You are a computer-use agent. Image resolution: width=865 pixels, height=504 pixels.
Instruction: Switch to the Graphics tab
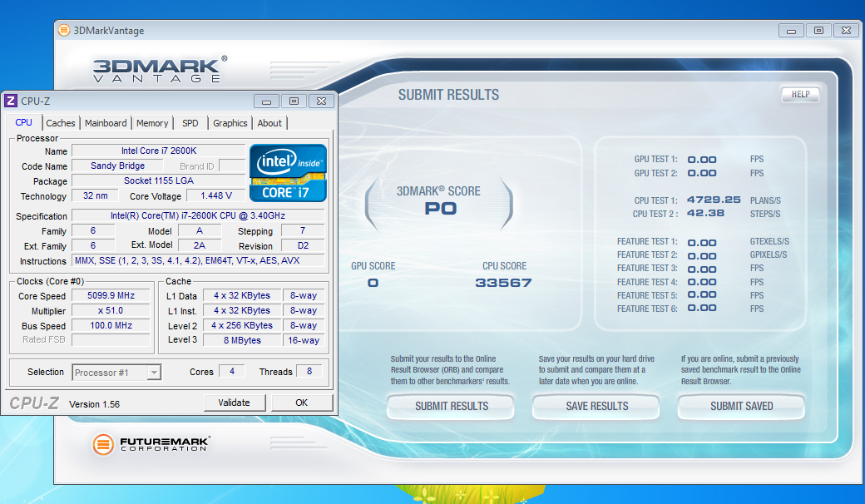click(x=230, y=123)
